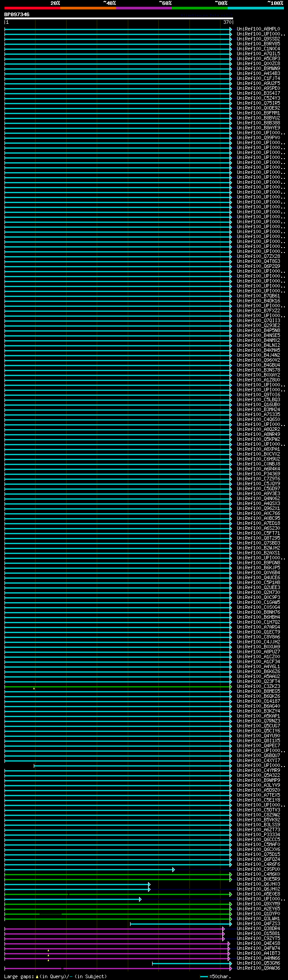Select hit label UniRef100_A9SPE0
The image size is (288, 980).
click(258, 89)
